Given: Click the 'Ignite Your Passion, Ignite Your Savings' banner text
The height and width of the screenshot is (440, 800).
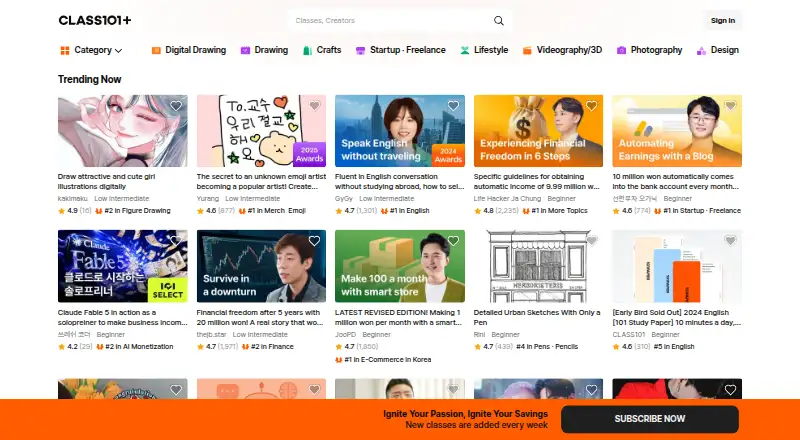Looking at the screenshot, I should pos(465,414).
